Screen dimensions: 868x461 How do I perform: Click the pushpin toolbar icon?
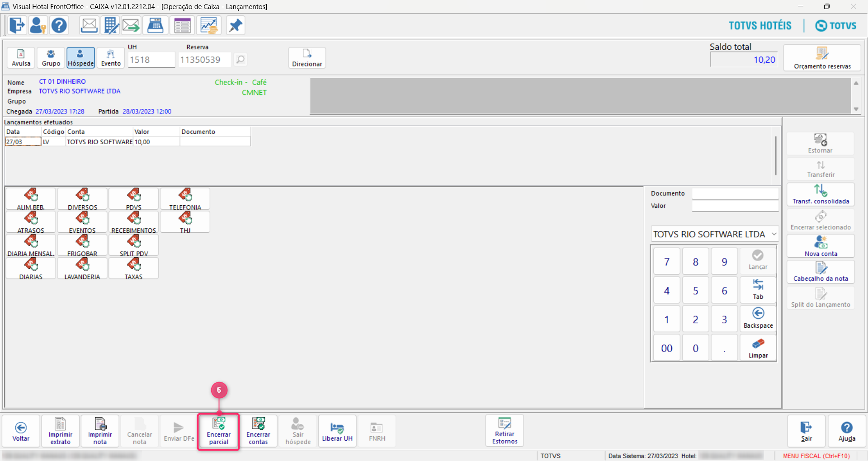click(x=235, y=25)
